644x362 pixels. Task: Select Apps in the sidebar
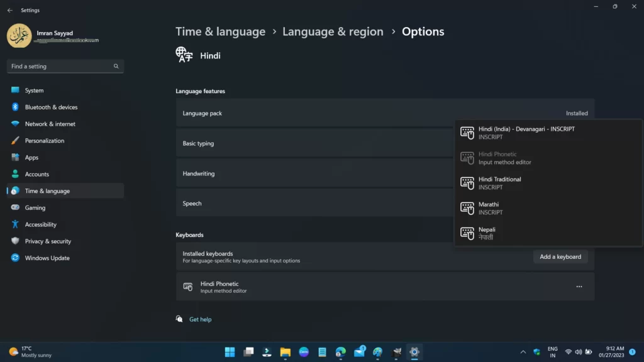(x=65, y=157)
